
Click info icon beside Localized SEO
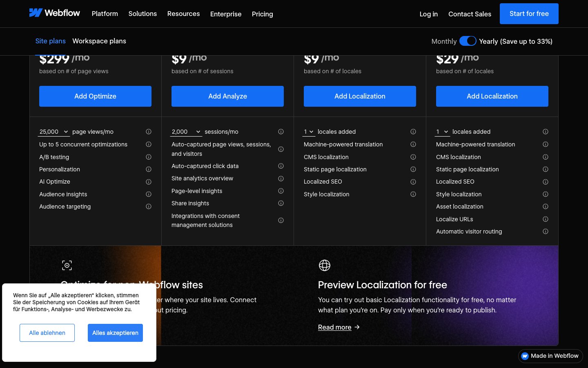(x=413, y=182)
